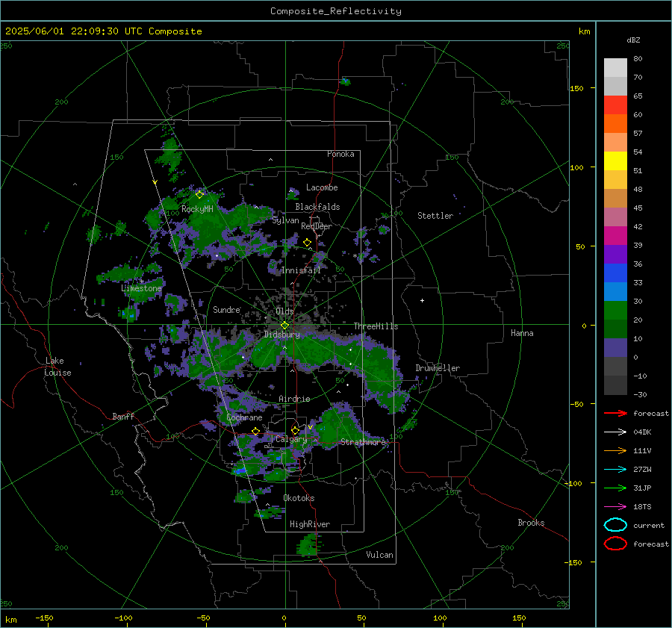Click the Olds city label
Viewport: 672px width, 628px height.
[284, 311]
